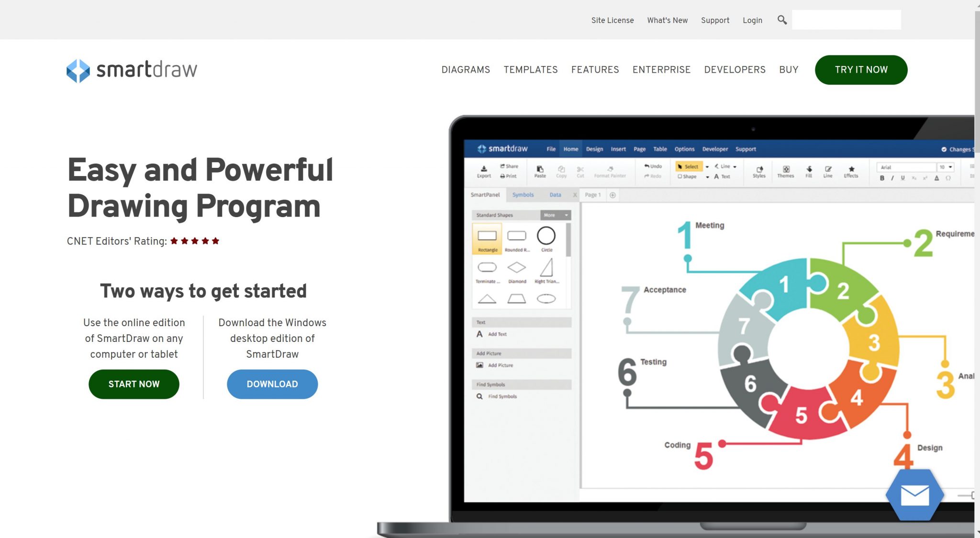Image resolution: width=980 pixels, height=538 pixels.
Task: Toggle Underline formatting in the app toolbar
Action: tap(902, 178)
